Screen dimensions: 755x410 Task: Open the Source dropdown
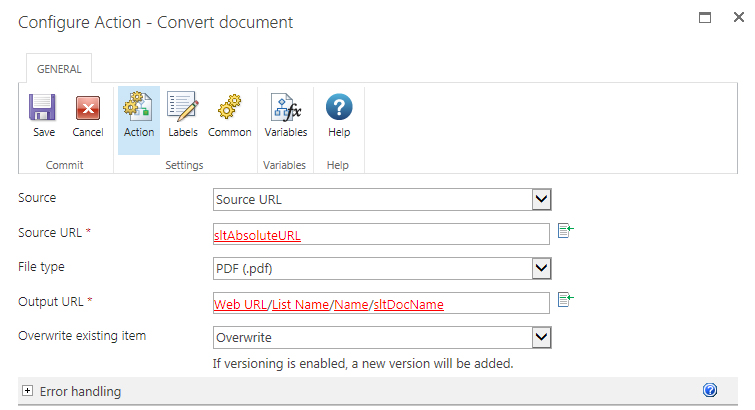pos(541,200)
